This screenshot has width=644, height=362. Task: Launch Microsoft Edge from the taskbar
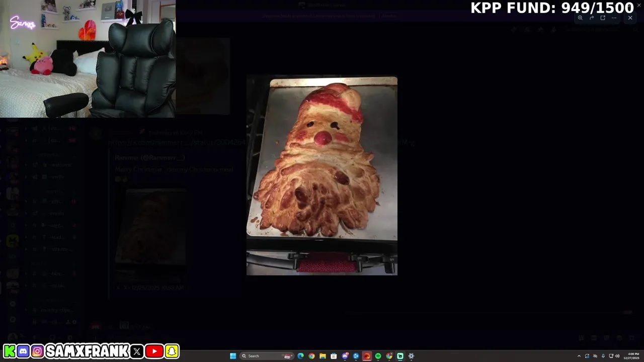point(300,356)
